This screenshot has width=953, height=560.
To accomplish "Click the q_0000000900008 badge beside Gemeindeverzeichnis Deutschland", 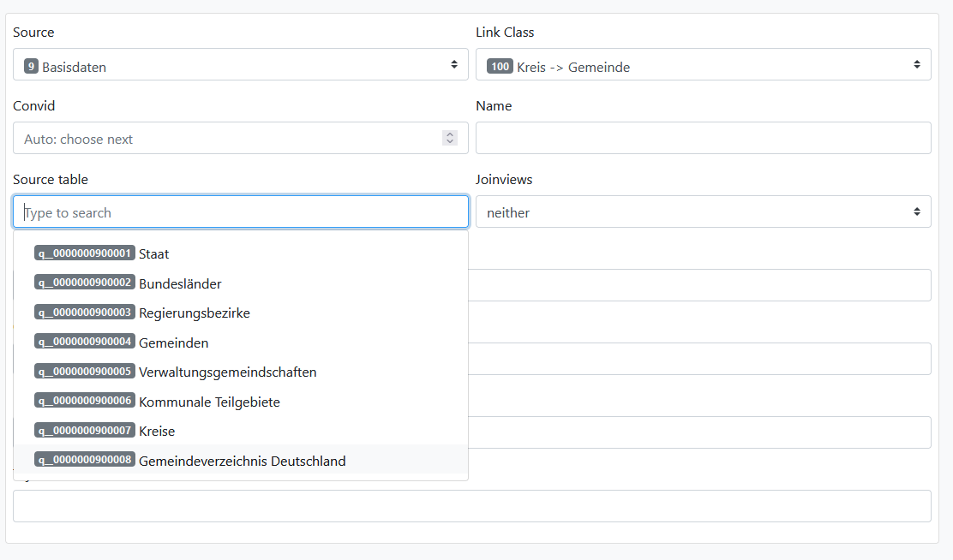I will 84,460.
